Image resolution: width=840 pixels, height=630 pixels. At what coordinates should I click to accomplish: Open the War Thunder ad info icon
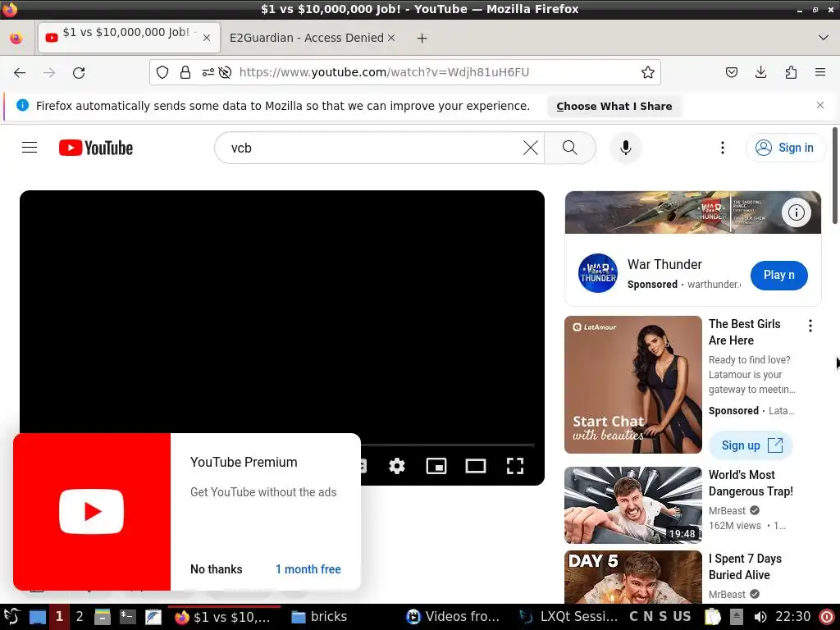[796, 212]
